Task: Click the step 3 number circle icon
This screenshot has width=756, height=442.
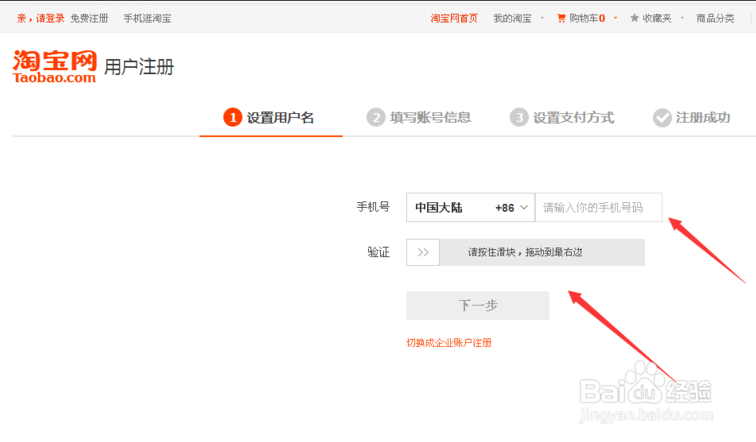Action: point(519,118)
